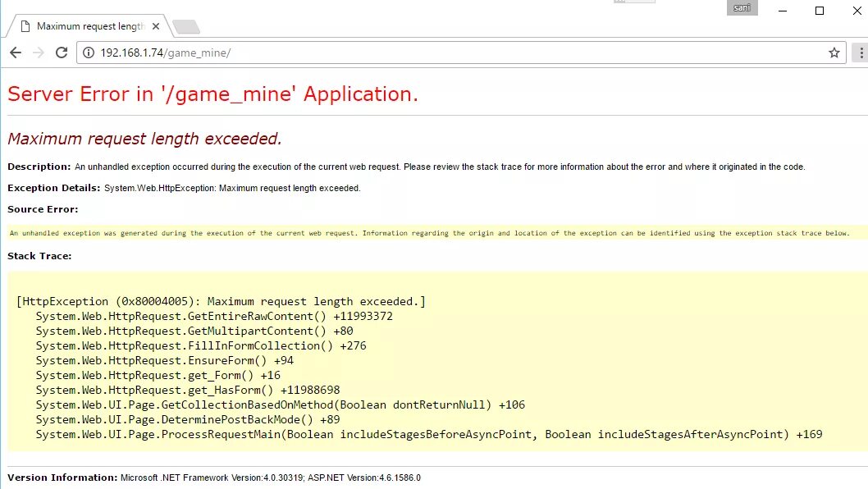Click the grayed-out Forward arrow

[x=38, y=53]
